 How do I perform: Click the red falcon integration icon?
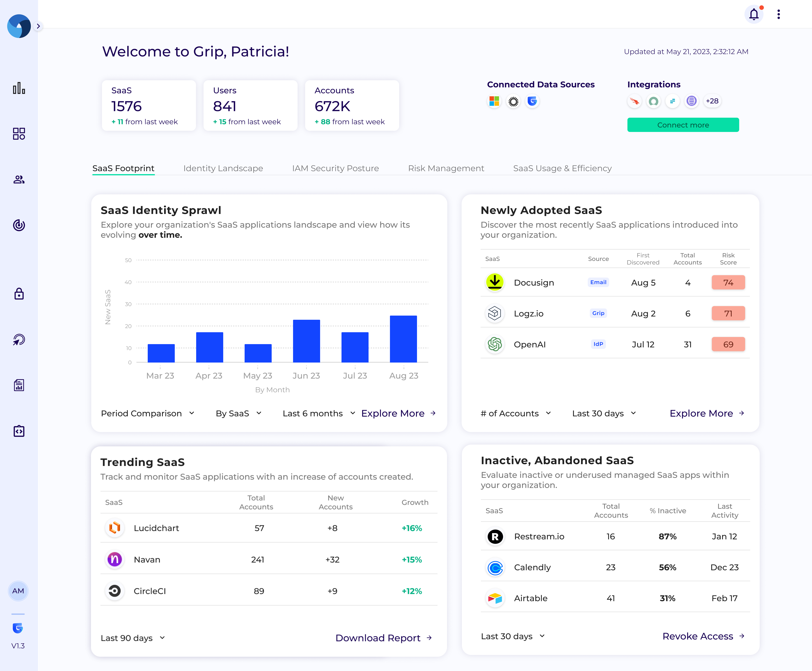pos(634,101)
